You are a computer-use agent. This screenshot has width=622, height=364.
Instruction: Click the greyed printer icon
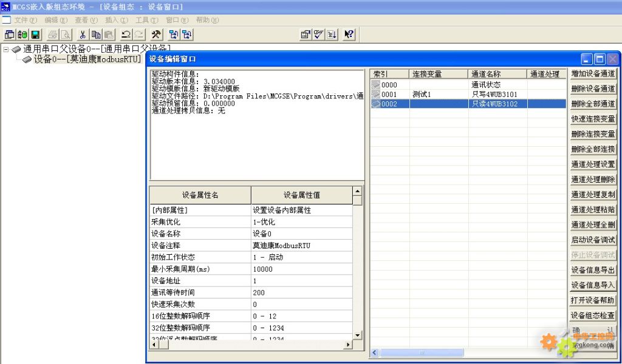pyautogui.click(x=53, y=35)
